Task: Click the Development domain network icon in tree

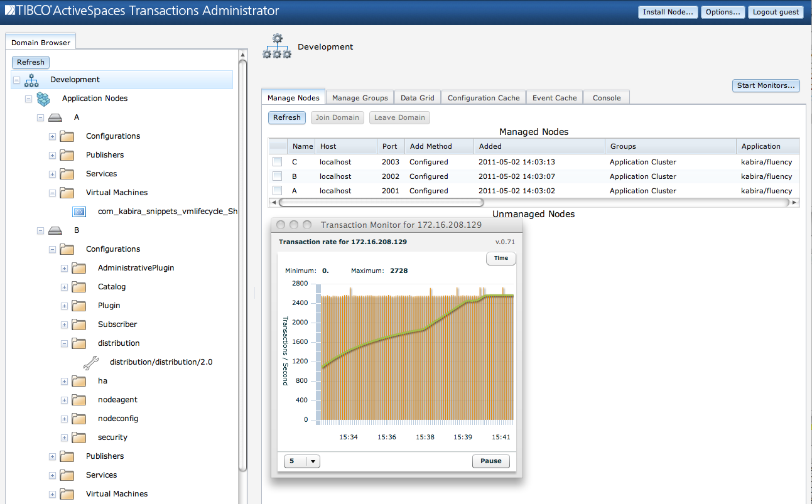Action: (31, 80)
